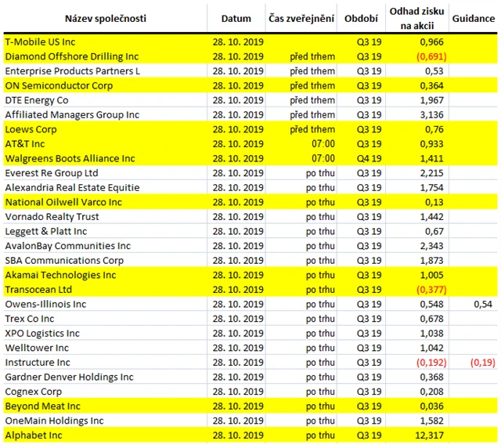Click the 'Guidance' column header
This screenshot has height=448, width=501.
(x=474, y=19)
